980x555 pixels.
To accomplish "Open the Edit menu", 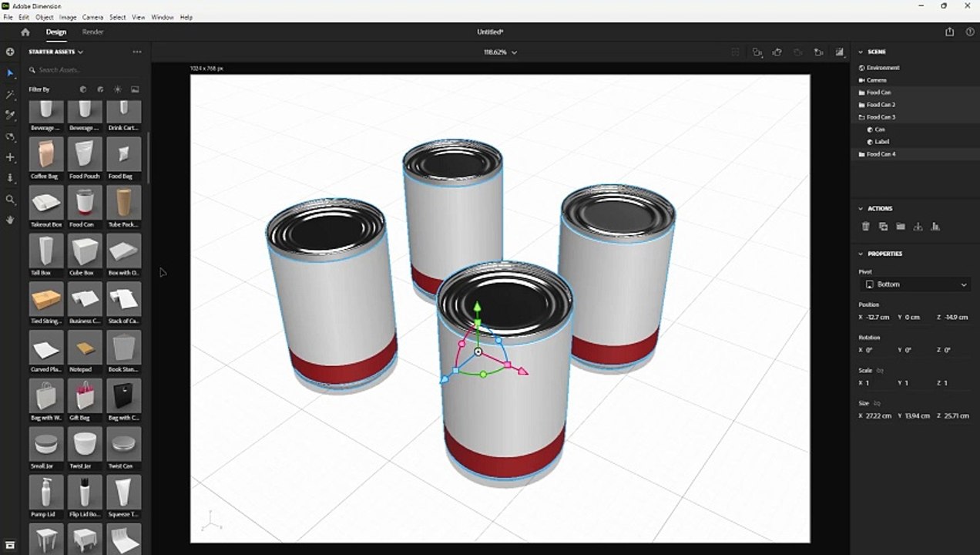I will click(x=24, y=17).
